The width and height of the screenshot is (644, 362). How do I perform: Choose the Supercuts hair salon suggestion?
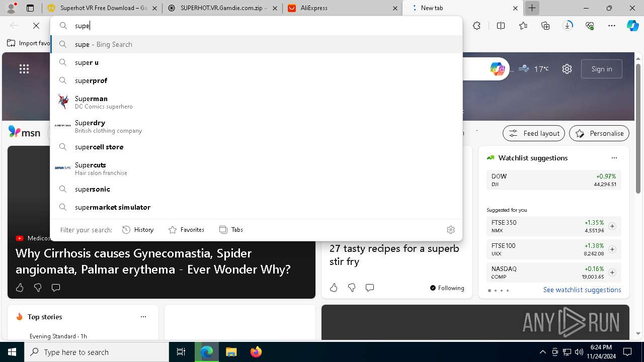(256, 168)
